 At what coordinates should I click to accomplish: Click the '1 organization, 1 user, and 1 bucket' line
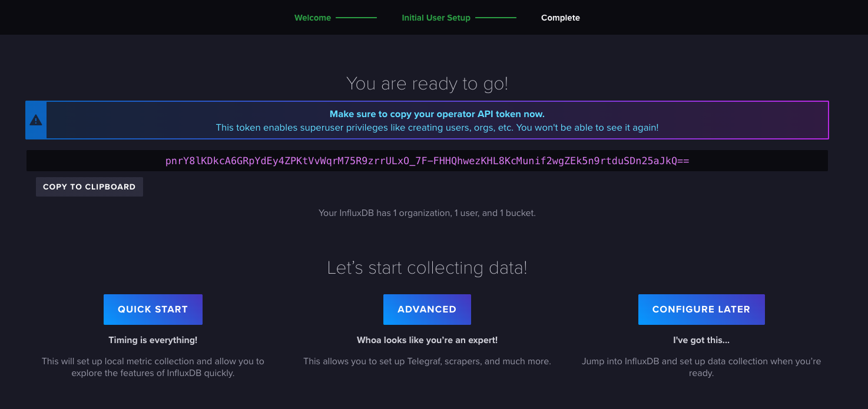(x=427, y=213)
